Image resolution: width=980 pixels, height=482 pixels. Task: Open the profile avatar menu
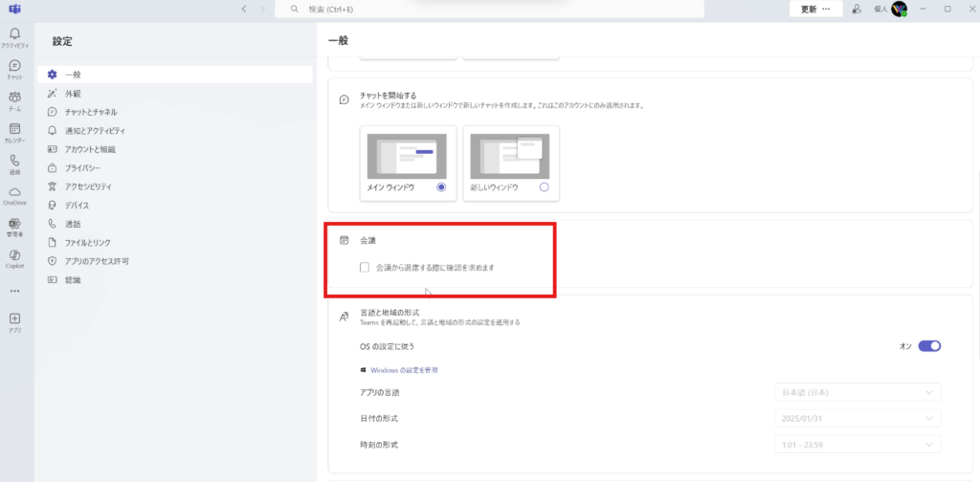899,9
